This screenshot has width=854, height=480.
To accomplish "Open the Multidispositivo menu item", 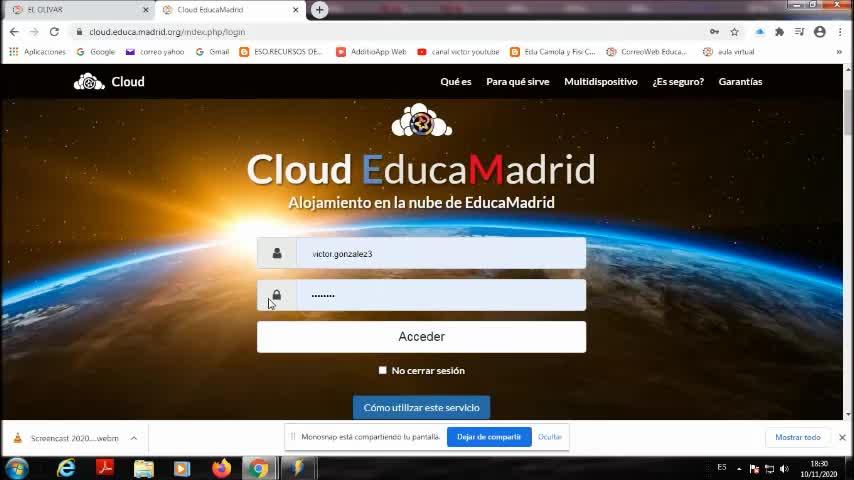I will [601, 82].
